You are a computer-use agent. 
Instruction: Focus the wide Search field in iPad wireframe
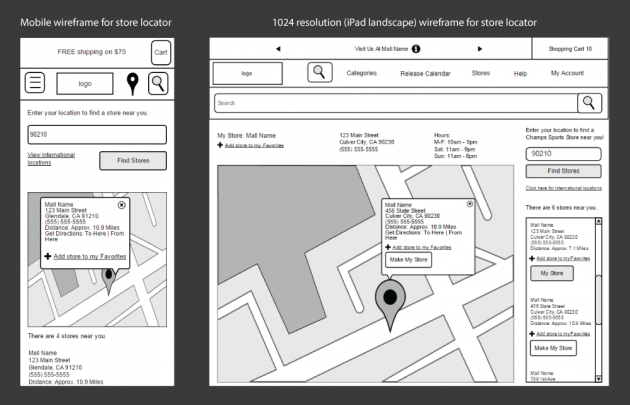(396, 103)
